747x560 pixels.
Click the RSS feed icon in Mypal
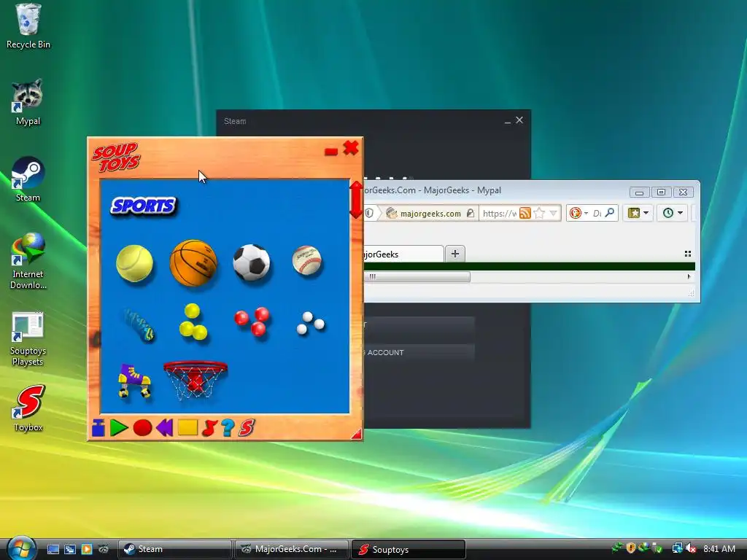[x=525, y=213]
